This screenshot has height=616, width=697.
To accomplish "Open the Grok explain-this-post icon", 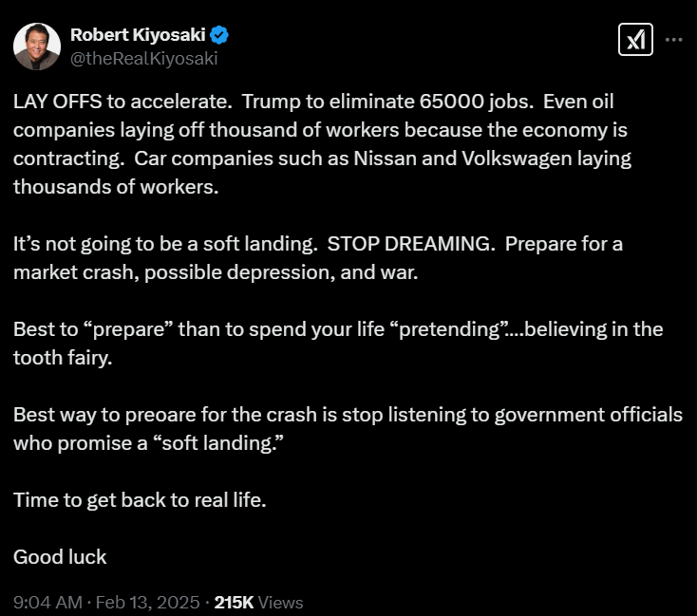I will 635,40.
